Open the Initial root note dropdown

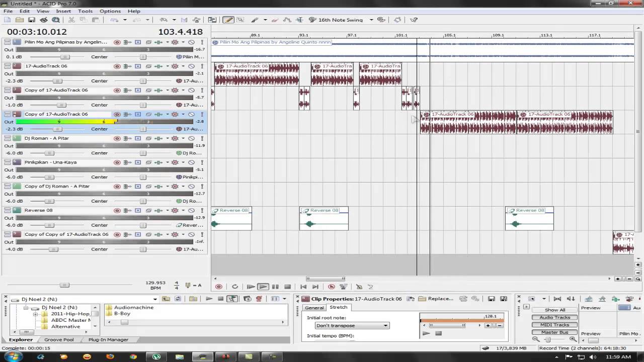352,325
